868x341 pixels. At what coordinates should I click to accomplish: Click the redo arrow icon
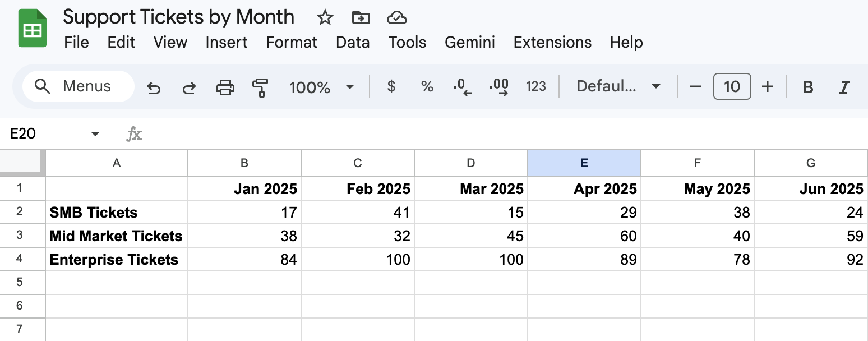(190, 87)
